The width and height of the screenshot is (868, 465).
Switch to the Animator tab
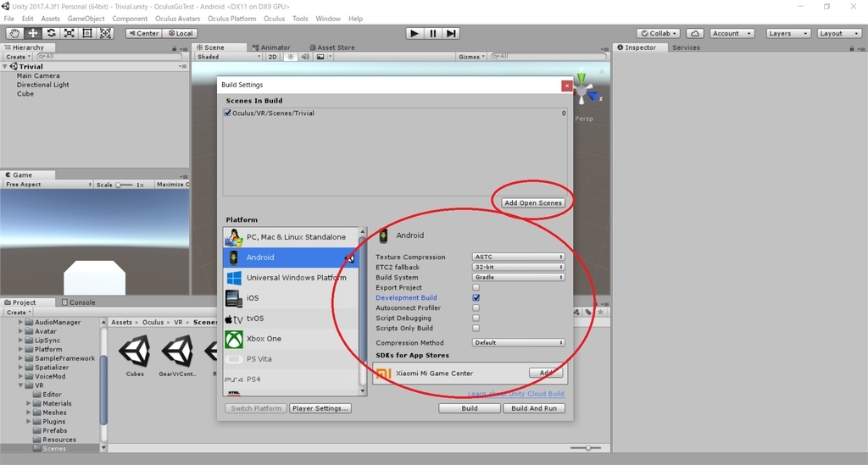pos(271,47)
